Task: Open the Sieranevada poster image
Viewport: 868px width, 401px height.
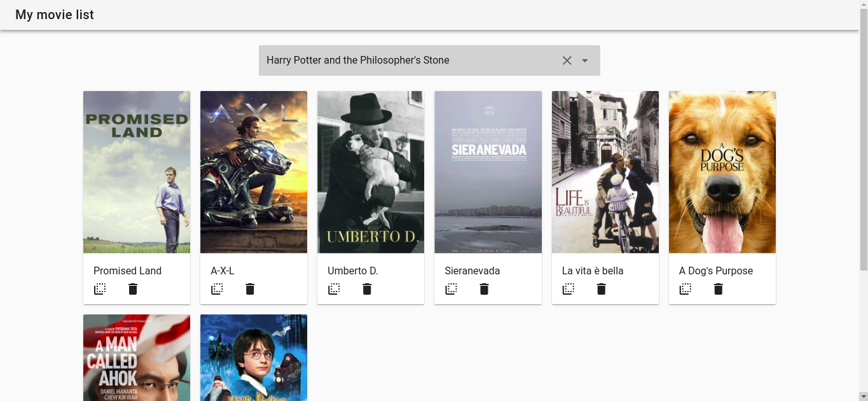Action: pyautogui.click(x=488, y=172)
